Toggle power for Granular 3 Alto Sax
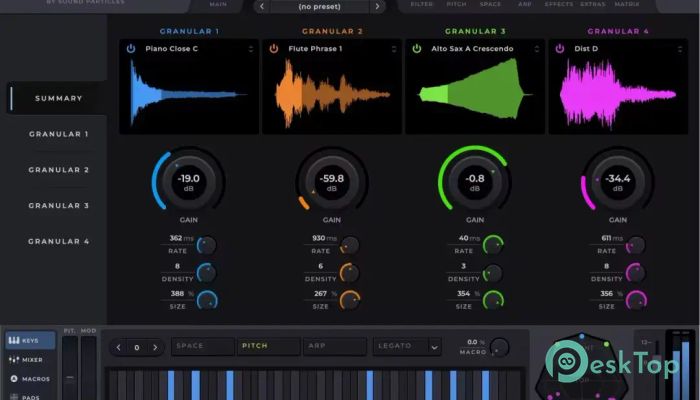 point(417,49)
